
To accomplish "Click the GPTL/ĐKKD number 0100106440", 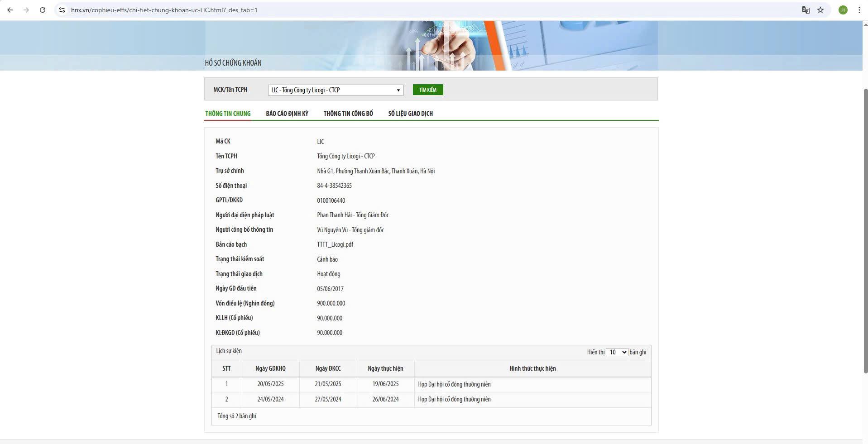I will (331, 201).
